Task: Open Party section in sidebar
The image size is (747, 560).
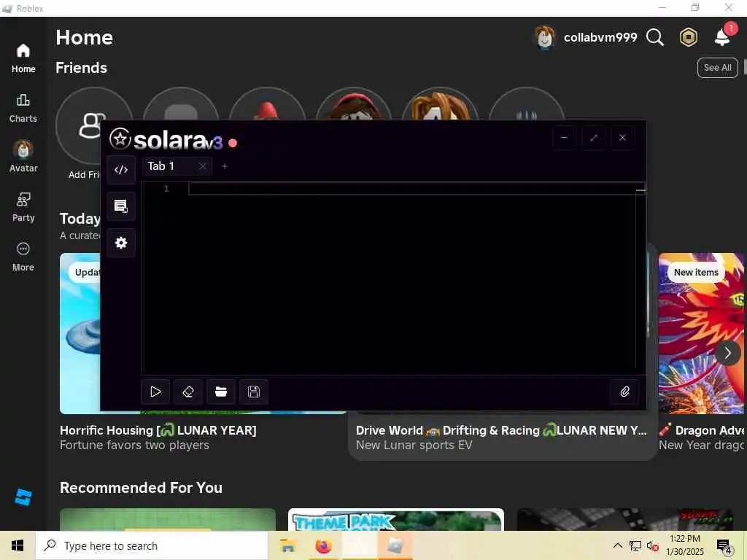Action: pyautogui.click(x=23, y=206)
